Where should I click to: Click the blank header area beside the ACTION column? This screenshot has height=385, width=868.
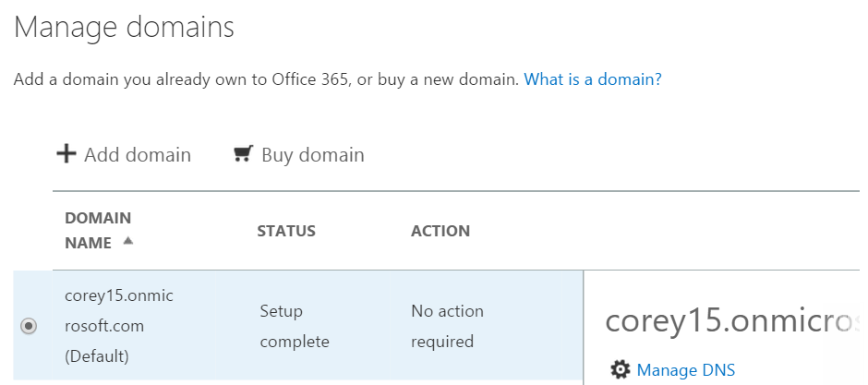click(x=664, y=231)
